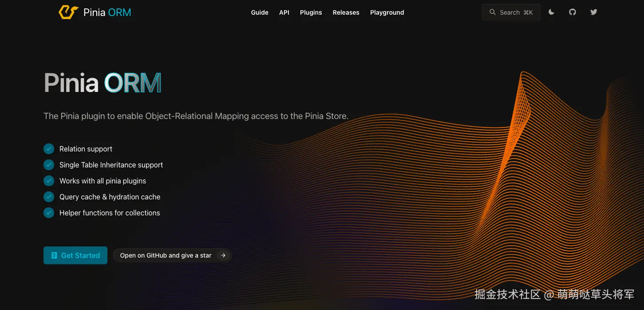The height and width of the screenshot is (310, 644).
Task: Click the checkmark beside Query cache & hydration cache
Action: click(x=49, y=197)
